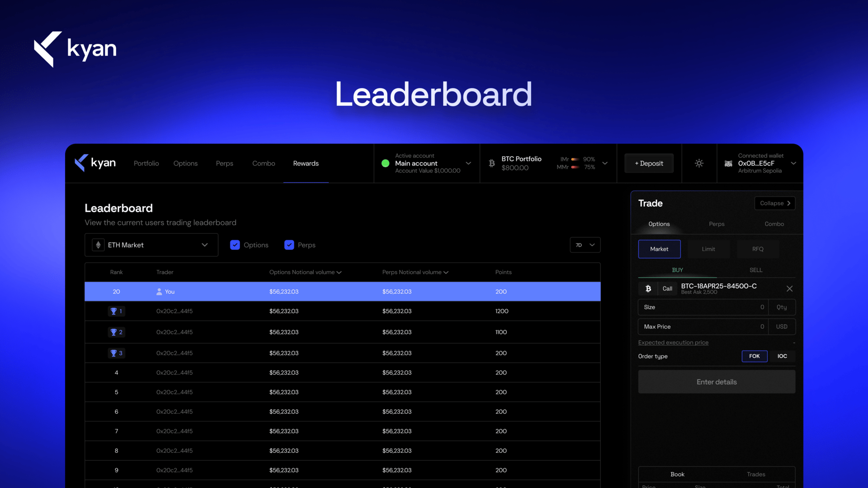Open the Rewards navigation tab
Screen dimensions: 868x488
pyautogui.click(x=306, y=164)
